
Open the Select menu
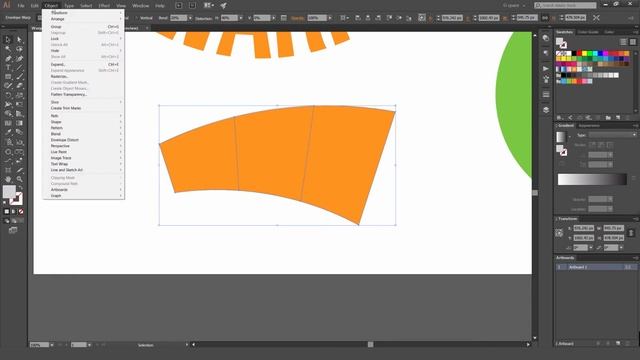86,6
